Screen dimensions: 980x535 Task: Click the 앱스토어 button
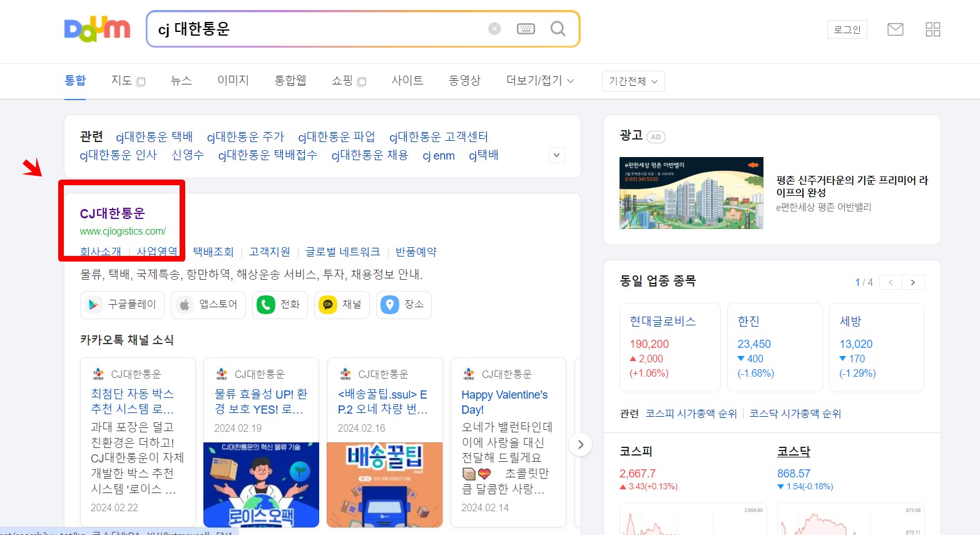click(x=208, y=305)
